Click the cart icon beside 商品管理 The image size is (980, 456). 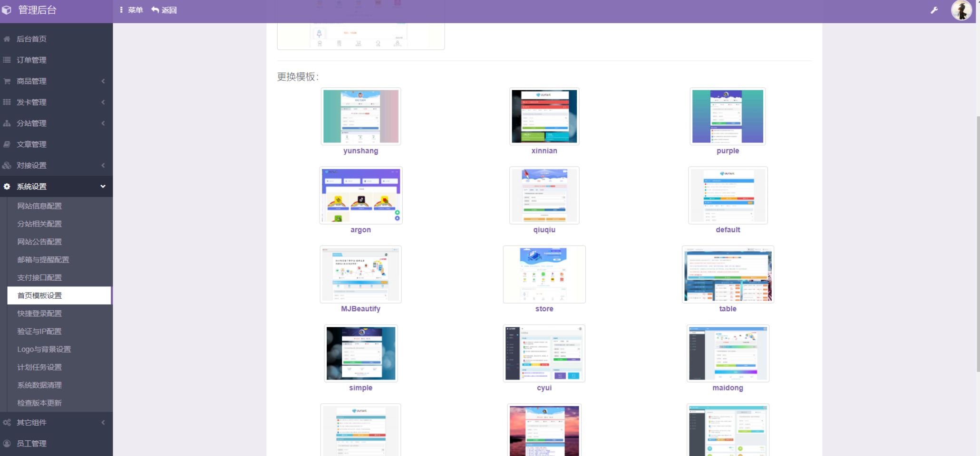pos(6,81)
